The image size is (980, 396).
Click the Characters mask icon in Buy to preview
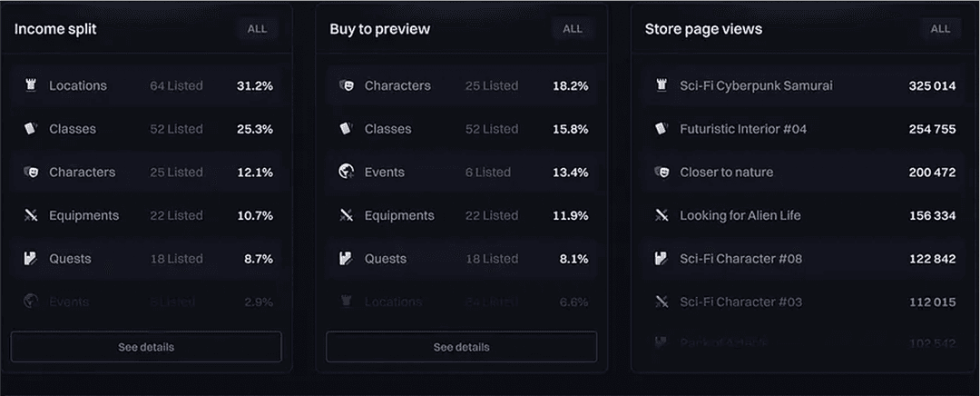tap(347, 85)
